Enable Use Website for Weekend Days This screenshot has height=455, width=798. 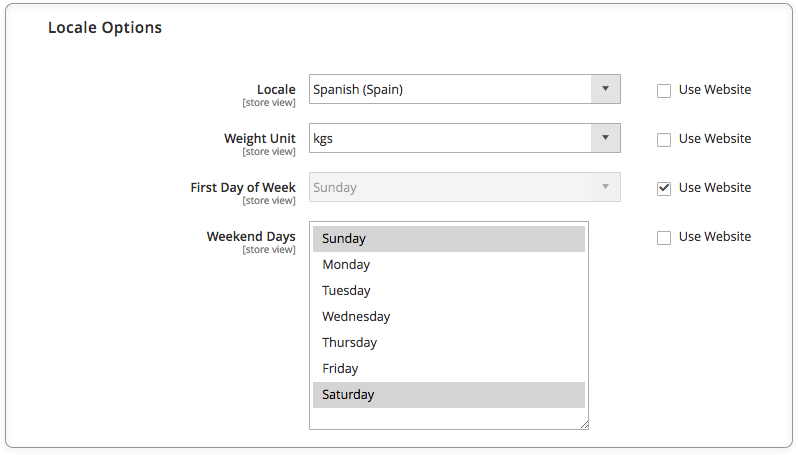[664, 238]
